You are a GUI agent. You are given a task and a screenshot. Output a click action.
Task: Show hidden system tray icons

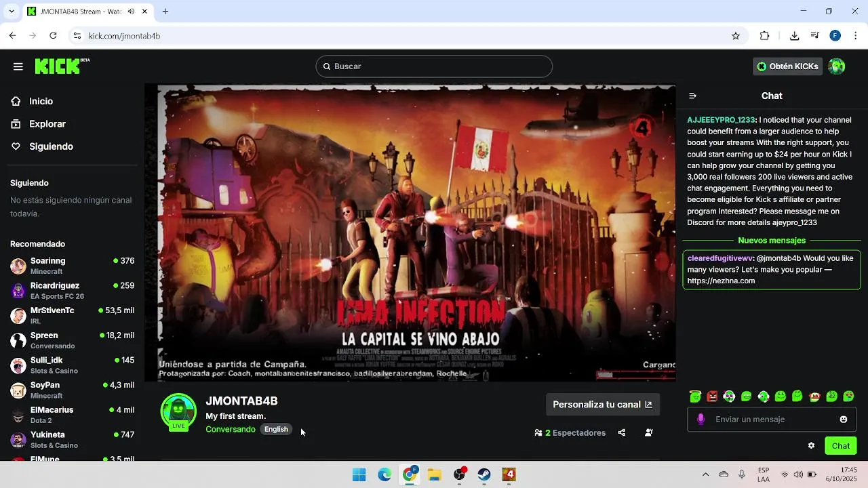(x=705, y=474)
